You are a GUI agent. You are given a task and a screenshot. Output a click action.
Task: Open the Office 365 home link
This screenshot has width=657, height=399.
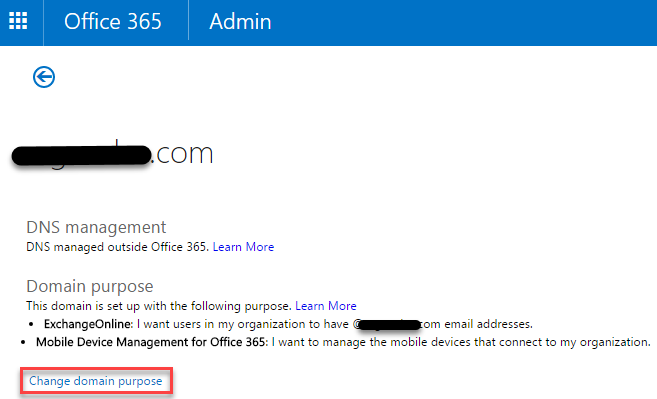pyautogui.click(x=113, y=21)
